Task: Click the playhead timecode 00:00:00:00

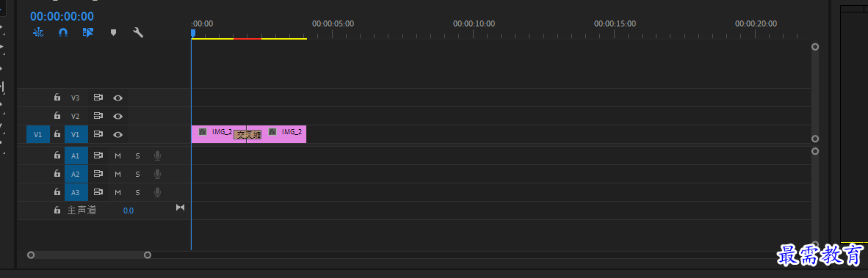Action: (x=62, y=17)
